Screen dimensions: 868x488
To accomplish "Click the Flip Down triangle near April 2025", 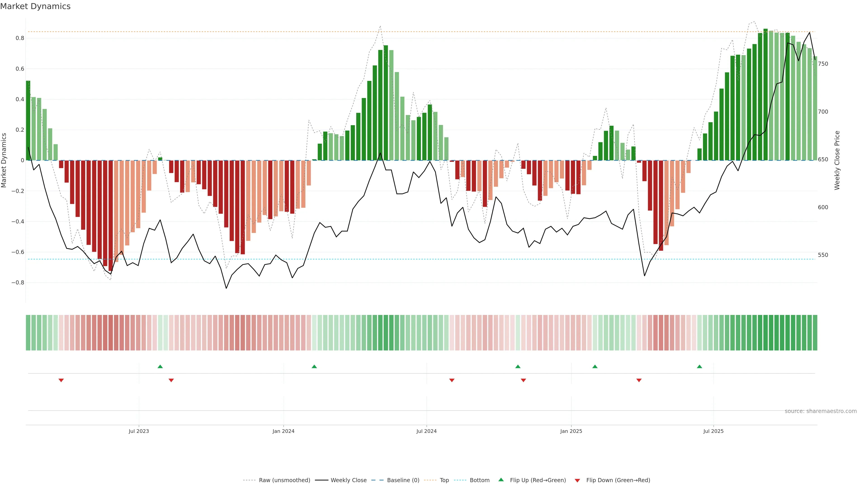I will click(639, 380).
